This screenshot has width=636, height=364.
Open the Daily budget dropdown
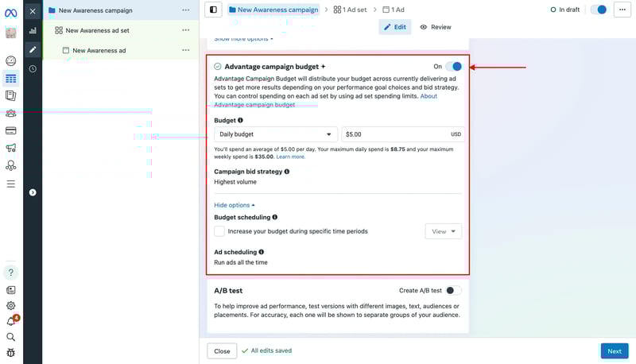276,134
